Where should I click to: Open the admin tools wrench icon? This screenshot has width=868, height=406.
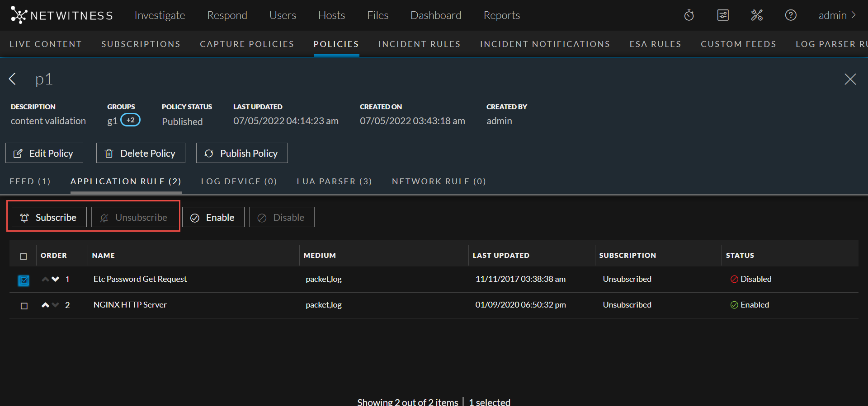point(757,15)
